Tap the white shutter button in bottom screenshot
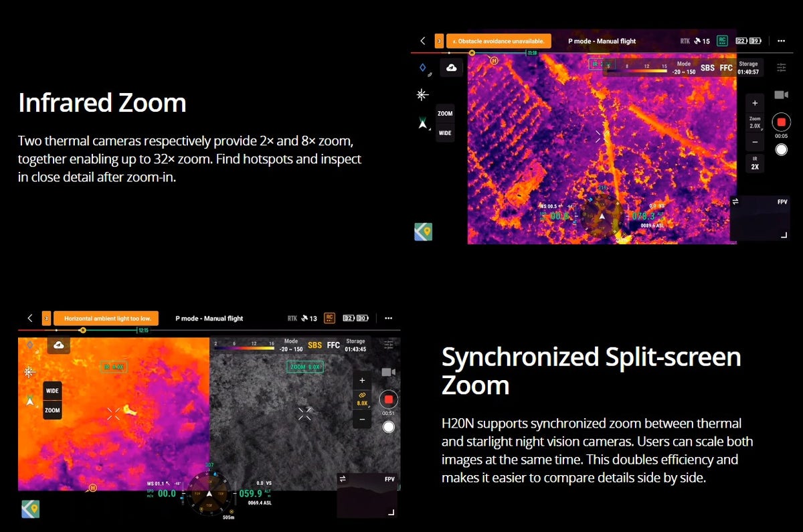Image resolution: width=803 pixels, height=532 pixels. click(388, 426)
